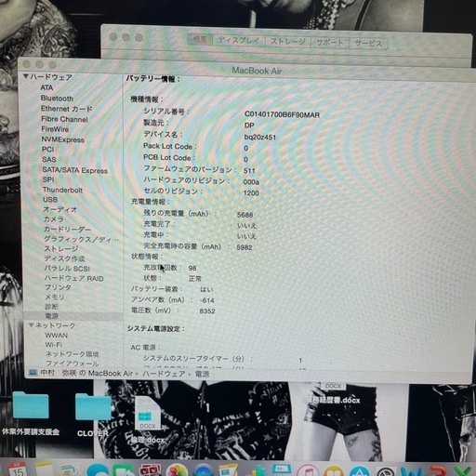Select SAS in the sidebar
This screenshot has height=476, width=476.
pyautogui.click(x=49, y=159)
